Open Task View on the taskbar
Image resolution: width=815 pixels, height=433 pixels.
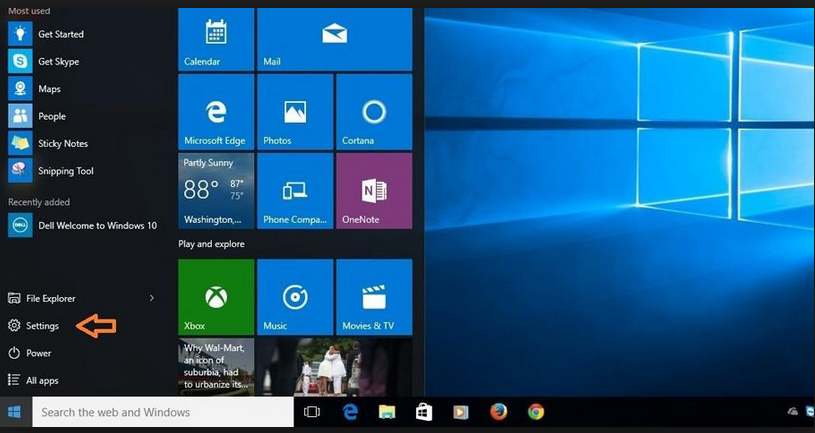tap(311, 412)
